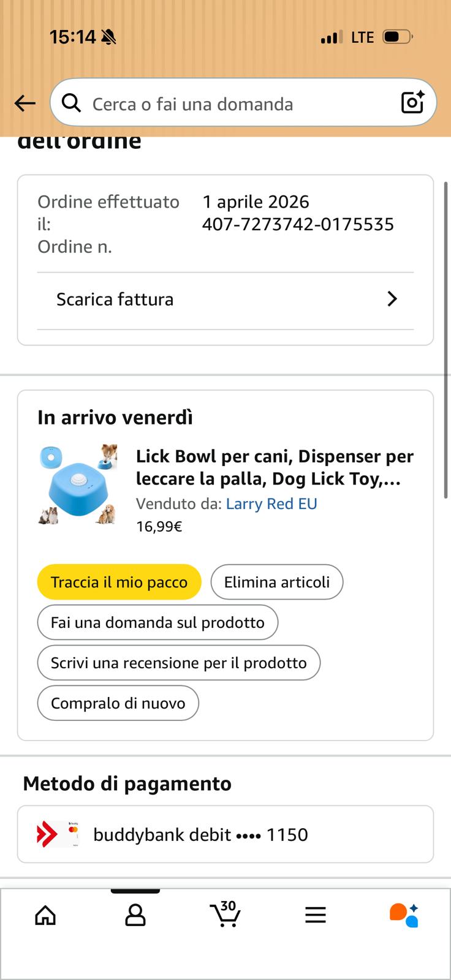Expand the Scarica fattura chevron
Screen dimensions: 451x980
tap(392, 299)
